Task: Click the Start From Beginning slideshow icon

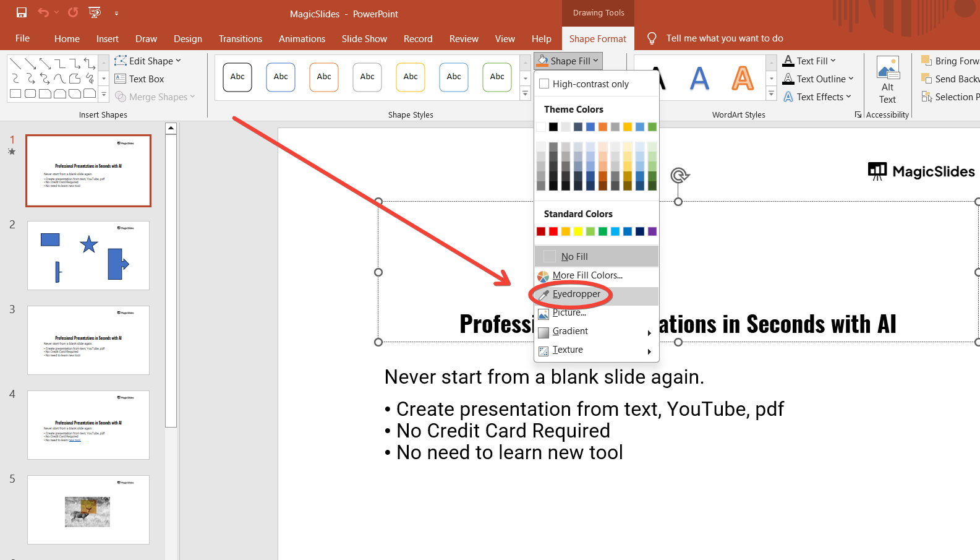Action: 95,12
